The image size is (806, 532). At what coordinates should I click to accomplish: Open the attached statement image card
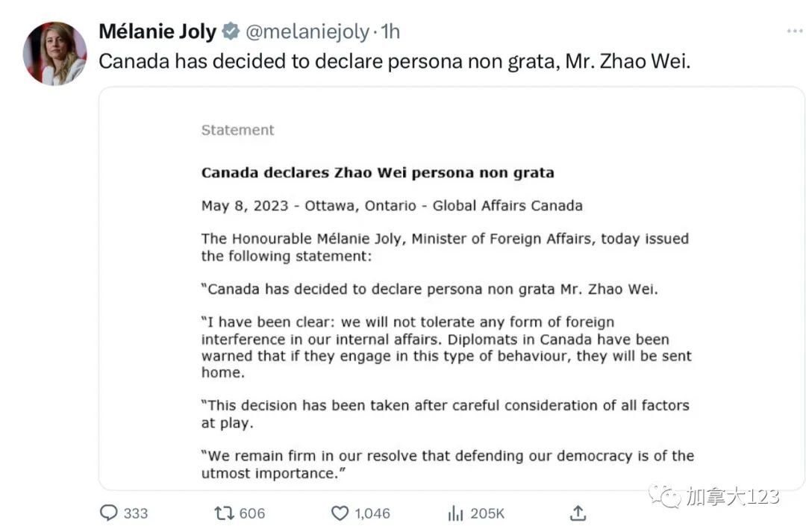(x=452, y=288)
